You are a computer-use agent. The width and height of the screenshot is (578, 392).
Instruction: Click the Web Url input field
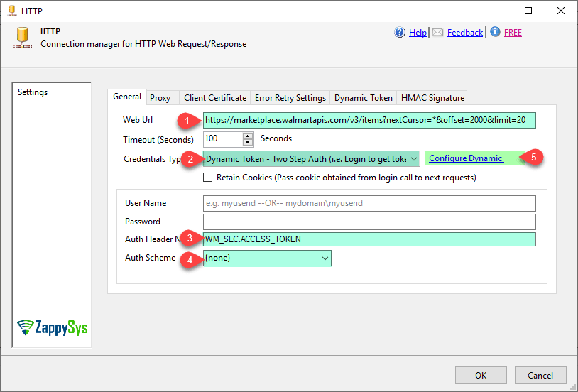tap(369, 120)
